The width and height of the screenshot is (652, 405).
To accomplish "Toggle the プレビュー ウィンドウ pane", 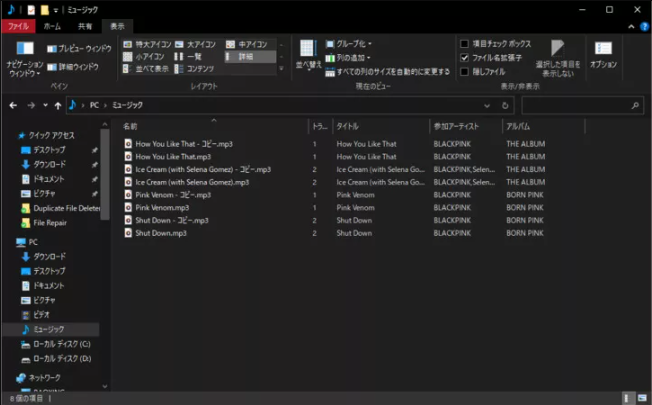I will 79,49.
